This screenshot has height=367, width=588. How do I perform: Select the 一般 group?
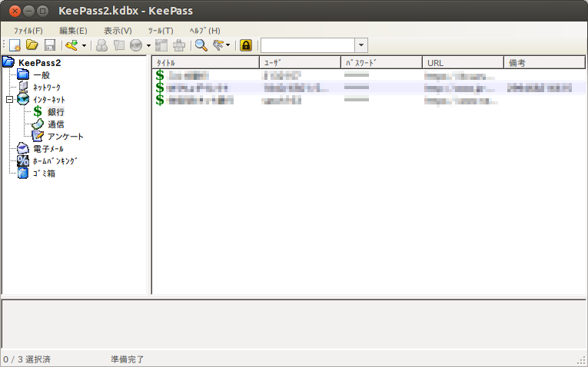(42, 75)
